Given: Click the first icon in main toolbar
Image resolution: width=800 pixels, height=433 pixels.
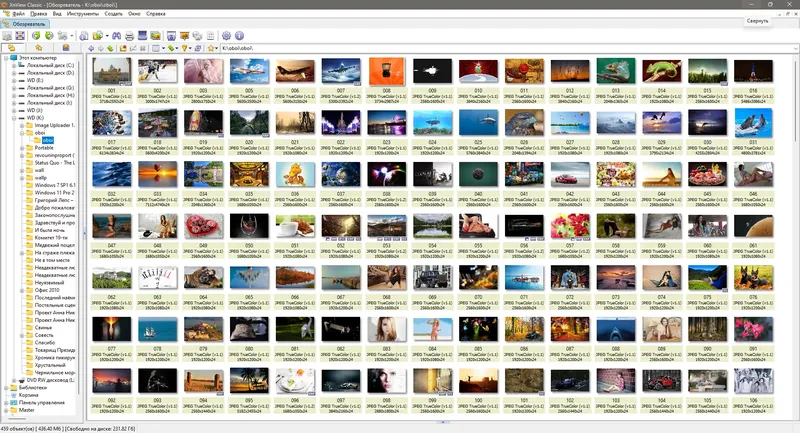Looking at the screenshot, I should pyautogui.click(x=7, y=36).
